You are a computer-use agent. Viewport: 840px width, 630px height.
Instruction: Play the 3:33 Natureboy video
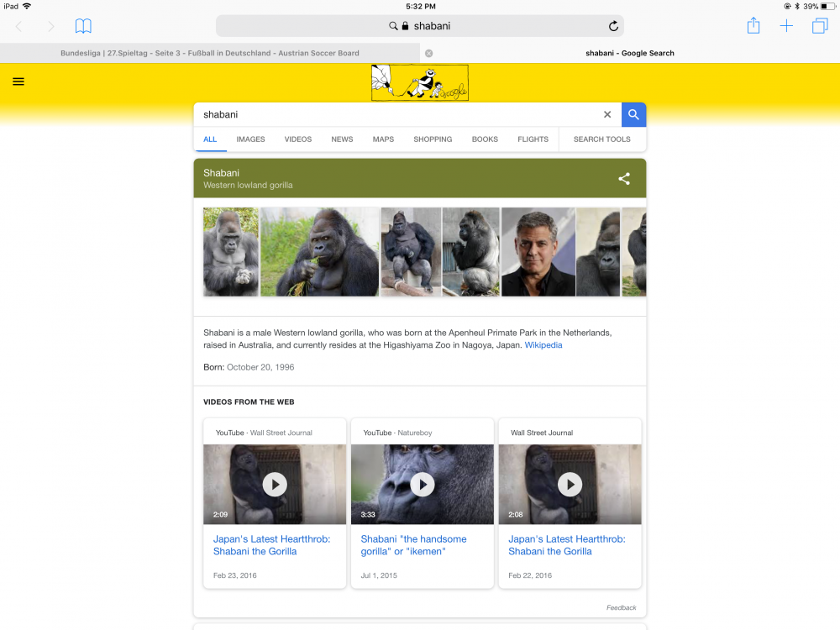[423, 485]
